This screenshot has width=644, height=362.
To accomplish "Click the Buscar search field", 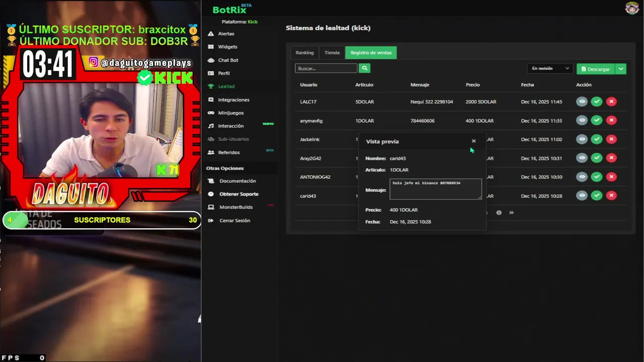I will (326, 68).
